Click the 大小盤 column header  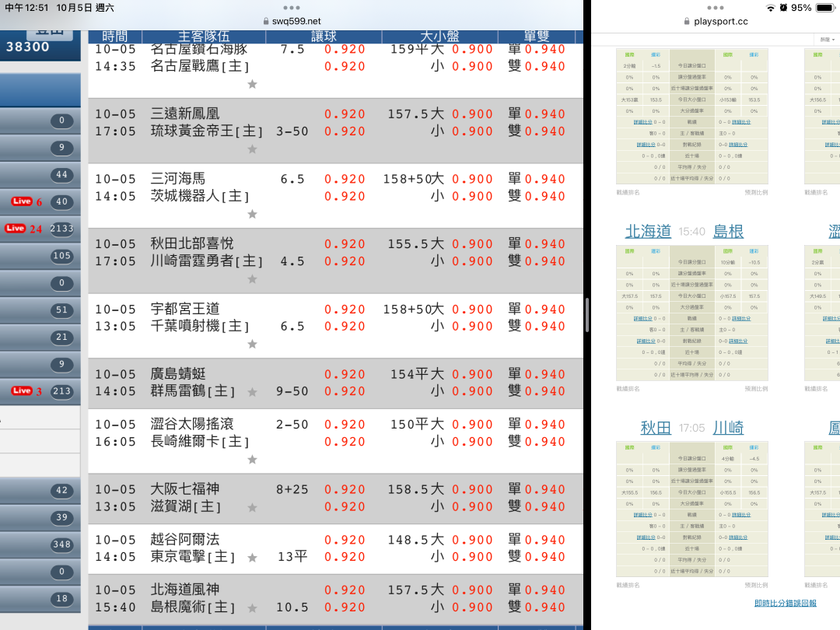439,37
